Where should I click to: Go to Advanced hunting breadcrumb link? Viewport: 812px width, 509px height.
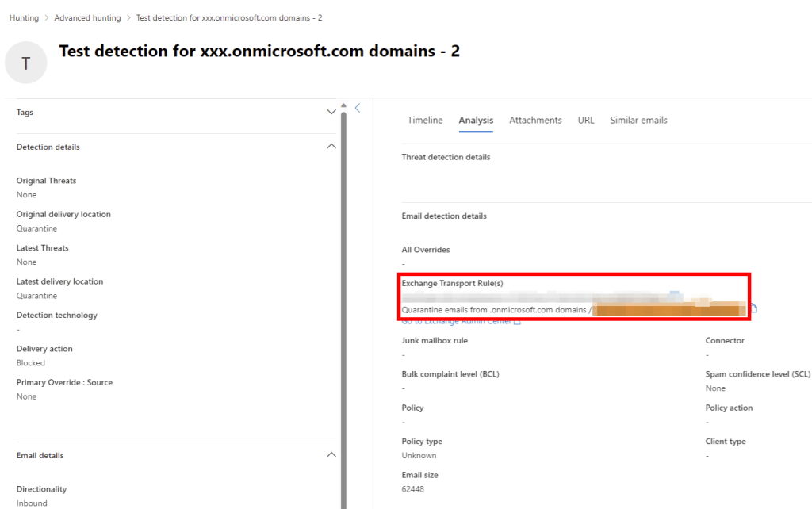pyautogui.click(x=87, y=17)
